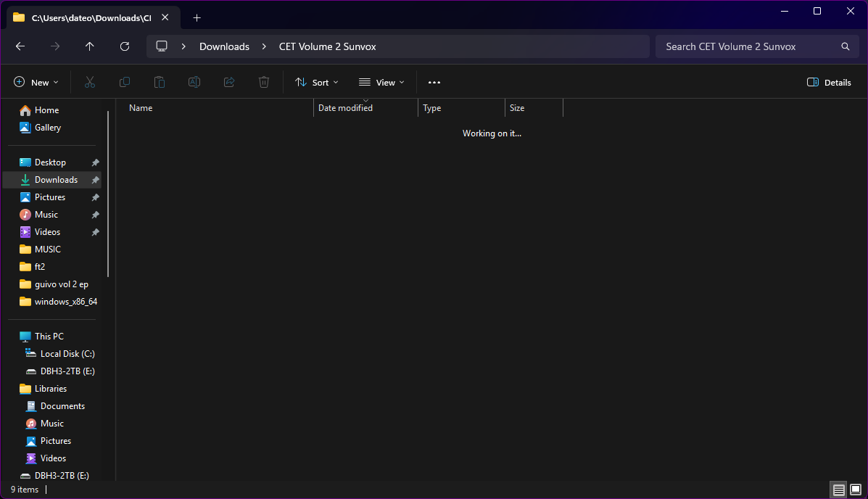
Task: Sort by the Size column header
Action: click(534, 108)
